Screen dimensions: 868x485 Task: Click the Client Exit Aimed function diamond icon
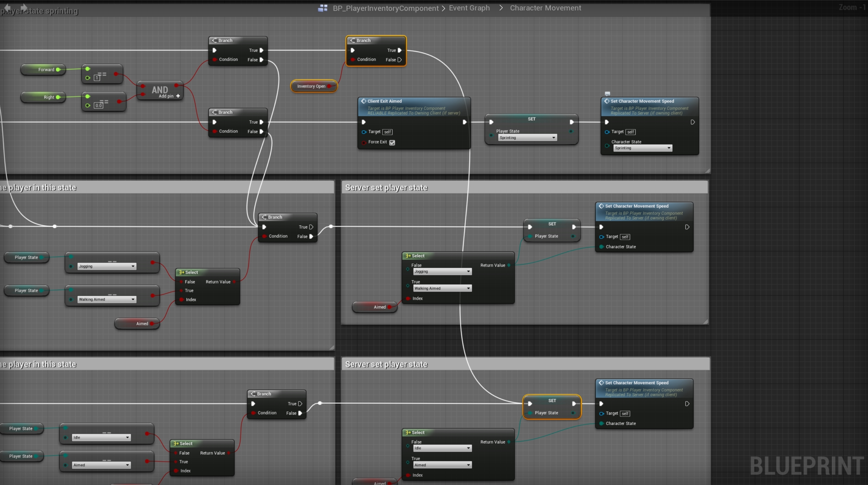[363, 101]
